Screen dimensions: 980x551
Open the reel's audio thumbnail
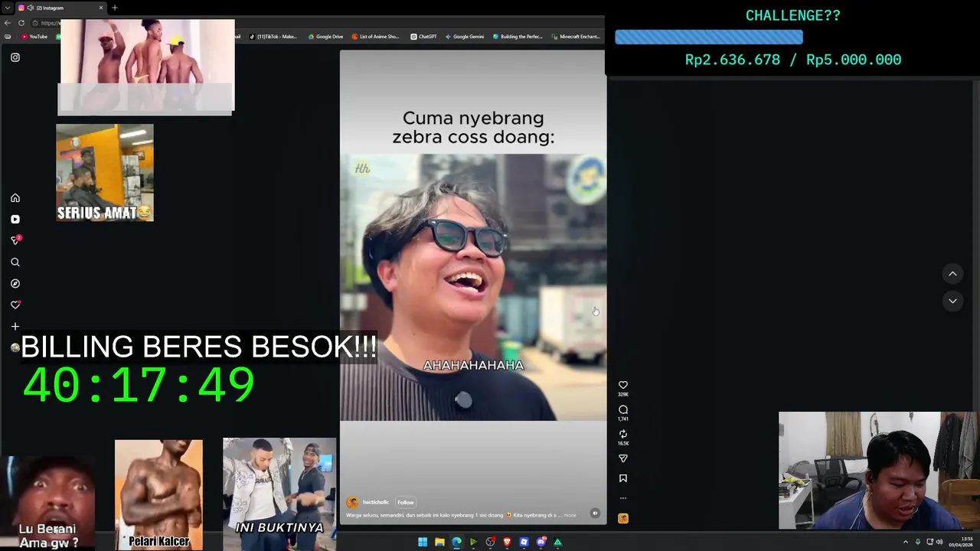pos(623,519)
